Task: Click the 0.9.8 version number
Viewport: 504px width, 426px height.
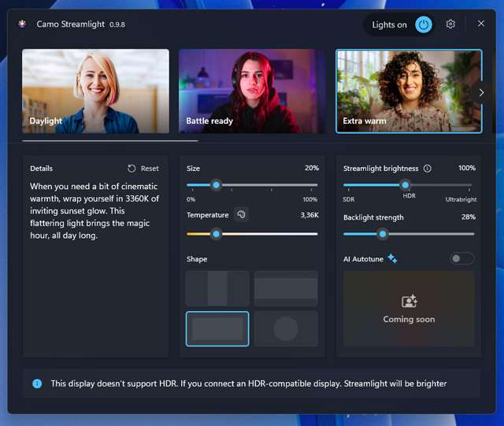Action: [x=117, y=24]
